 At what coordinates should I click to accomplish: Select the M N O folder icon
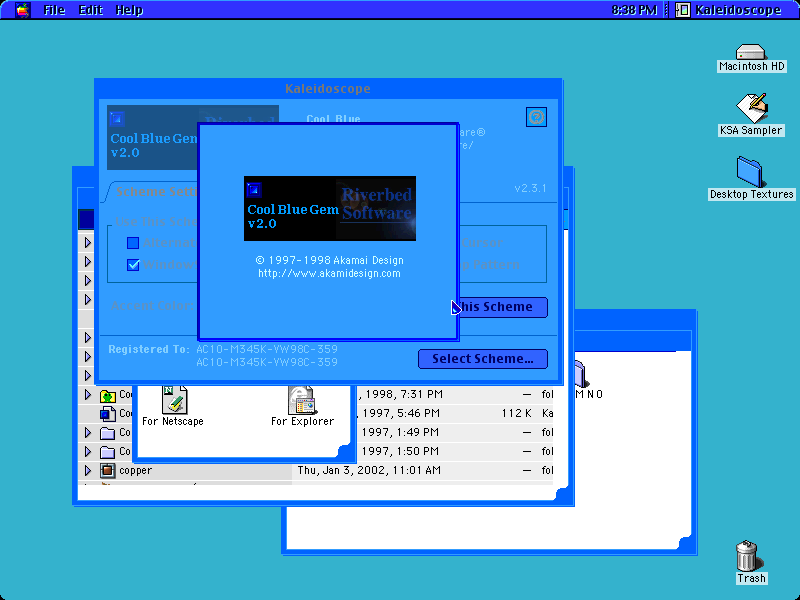(x=580, y=373)
